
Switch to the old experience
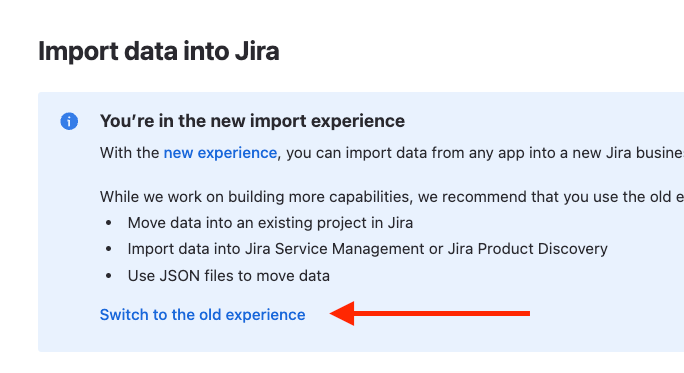coord(202,315)
